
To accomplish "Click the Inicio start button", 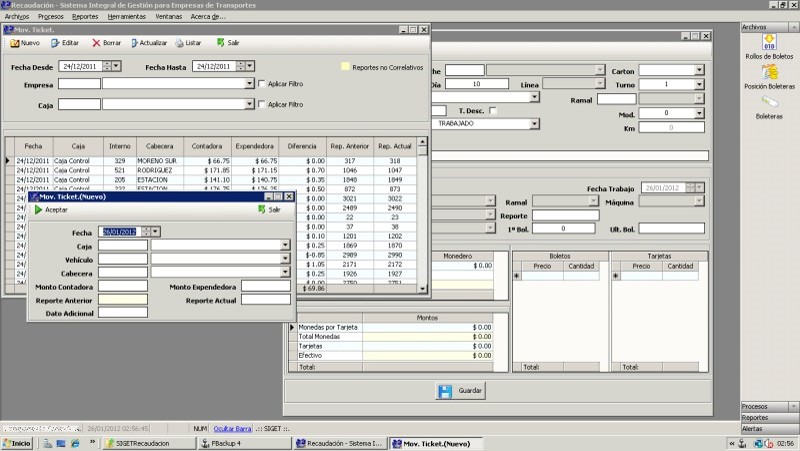I will [17, 443].
